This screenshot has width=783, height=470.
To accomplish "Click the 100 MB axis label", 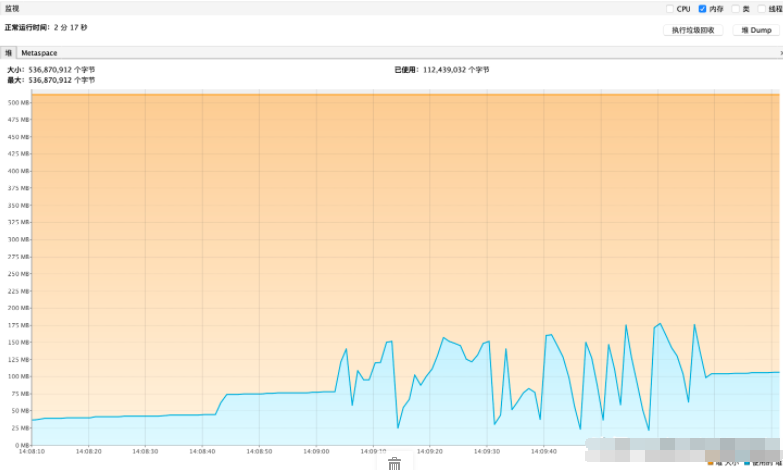I will 18,377.
